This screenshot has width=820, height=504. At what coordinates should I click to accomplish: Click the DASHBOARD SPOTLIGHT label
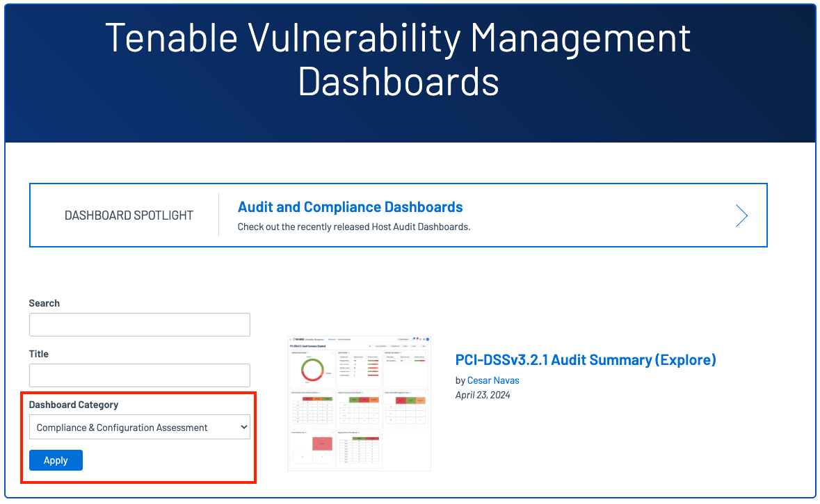point(129,216)
